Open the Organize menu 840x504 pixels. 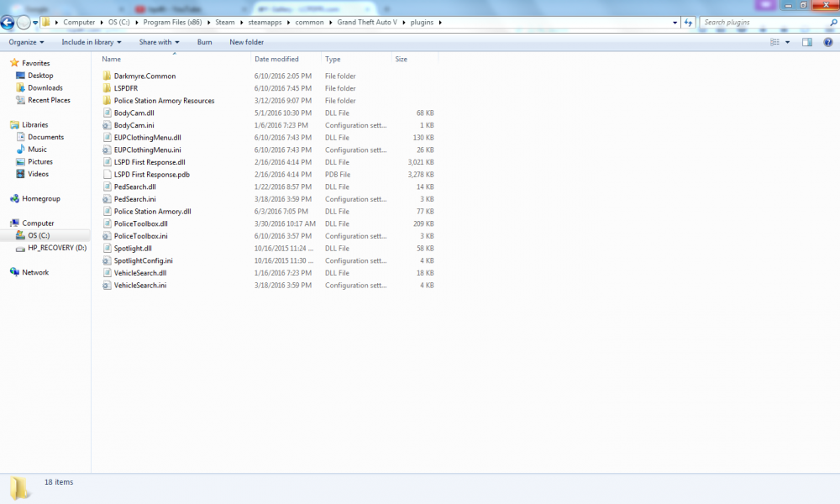coord(26,42)
